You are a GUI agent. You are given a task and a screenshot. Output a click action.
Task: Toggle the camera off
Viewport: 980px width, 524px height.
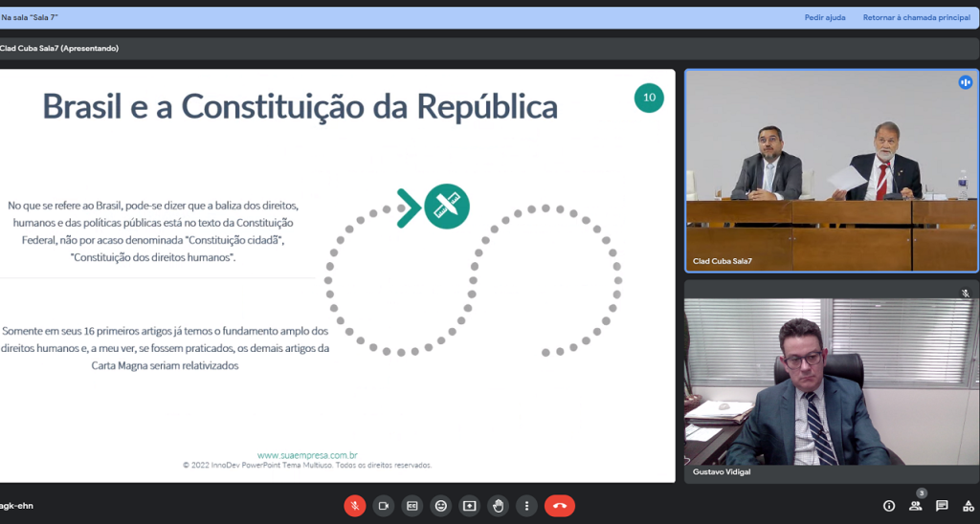pos(384,505)
